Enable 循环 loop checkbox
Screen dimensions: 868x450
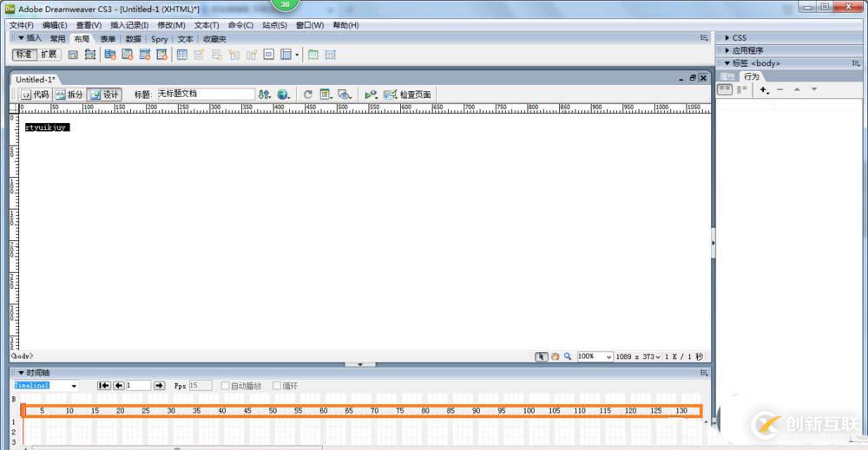pyautogui.click(x=277, y=385)
